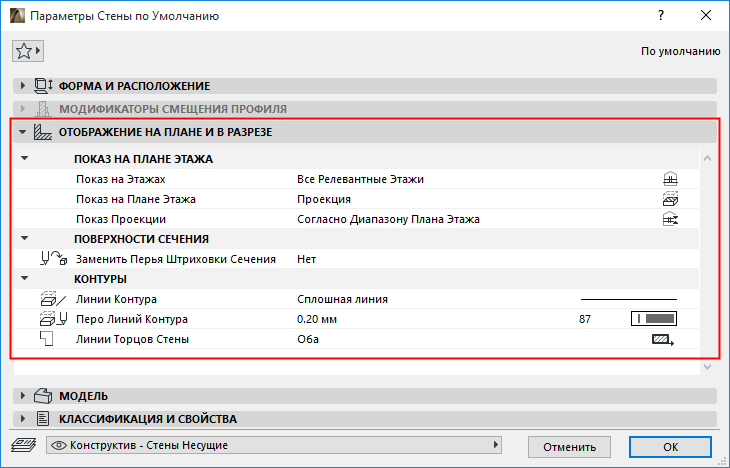
Task: Click the Override Cut Fill Pens icon
Action: [x=52, y=259]
